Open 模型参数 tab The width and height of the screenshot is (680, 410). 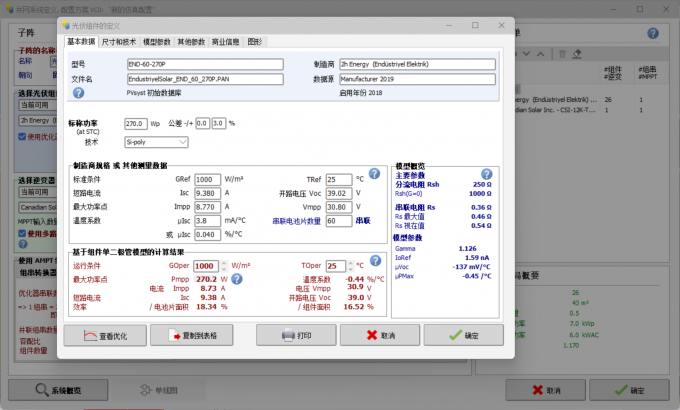[157, 42]
